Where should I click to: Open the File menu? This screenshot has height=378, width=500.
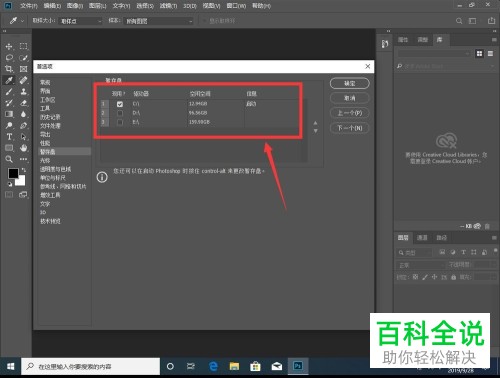pos(29,6)
